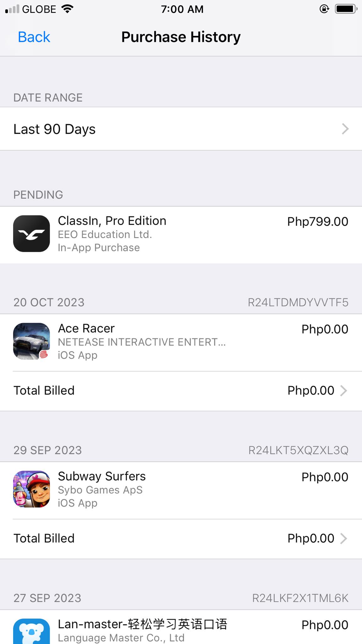362x644 pixels.
Task: Tap the chevron beside Last 90 Days
Action: [x=345, y=129]
